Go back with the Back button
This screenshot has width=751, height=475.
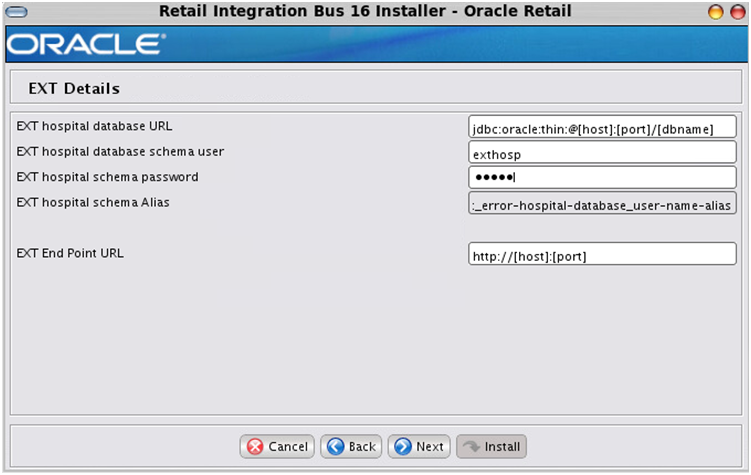tap(351, 446)
